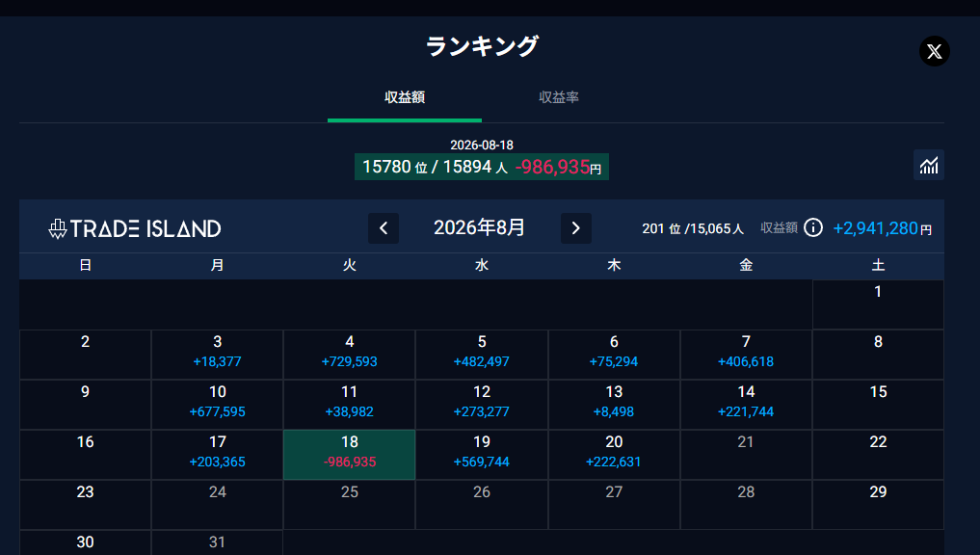Screen dimensions: 980x555
Task: Select August 20 showing +222,631
Action: click(614, 455)
